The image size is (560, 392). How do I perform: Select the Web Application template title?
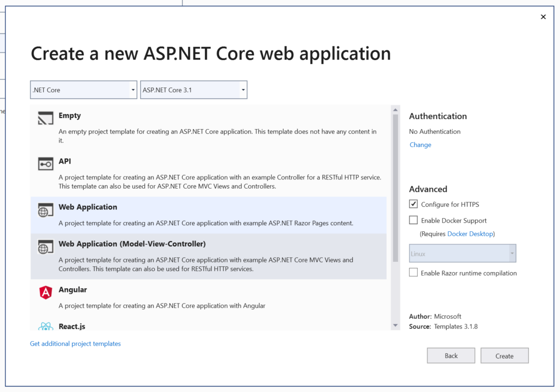tap(88, 207)
